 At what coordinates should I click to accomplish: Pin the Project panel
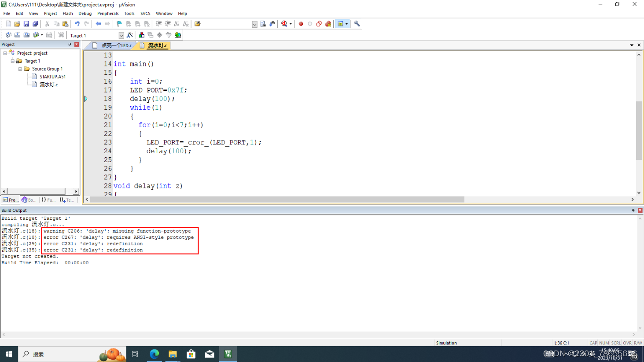point(69,44)
